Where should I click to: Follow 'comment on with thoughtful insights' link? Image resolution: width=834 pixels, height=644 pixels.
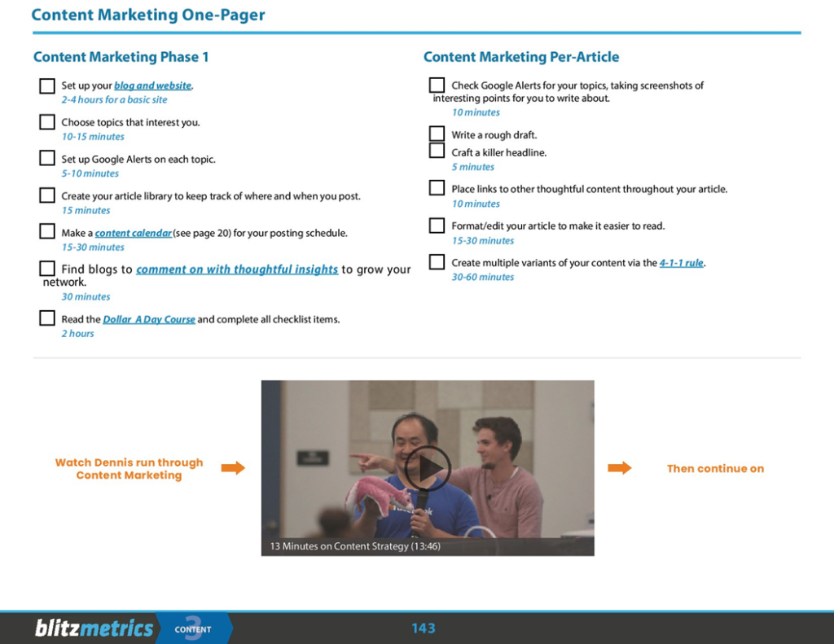237,269
